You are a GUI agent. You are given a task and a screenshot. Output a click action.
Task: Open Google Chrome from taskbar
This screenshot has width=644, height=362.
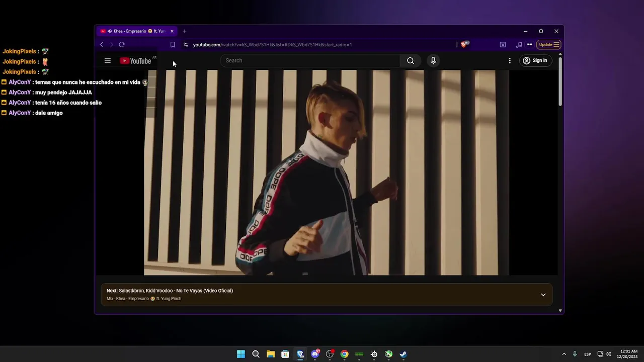(344, 354)
